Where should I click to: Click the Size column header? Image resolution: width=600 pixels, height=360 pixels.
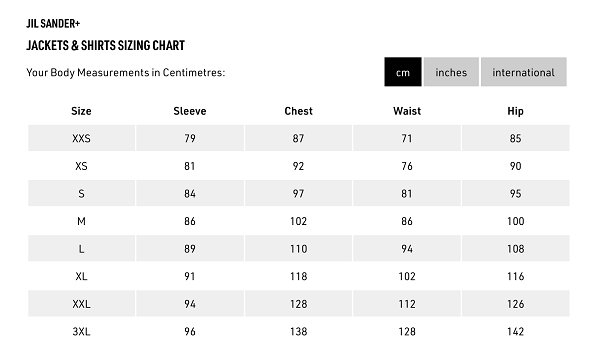click(x=81, y=111)
